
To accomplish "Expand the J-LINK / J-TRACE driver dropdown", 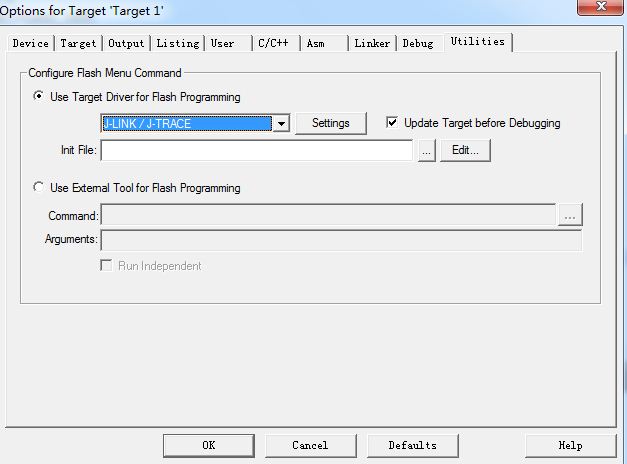I will tap(281, 124).
